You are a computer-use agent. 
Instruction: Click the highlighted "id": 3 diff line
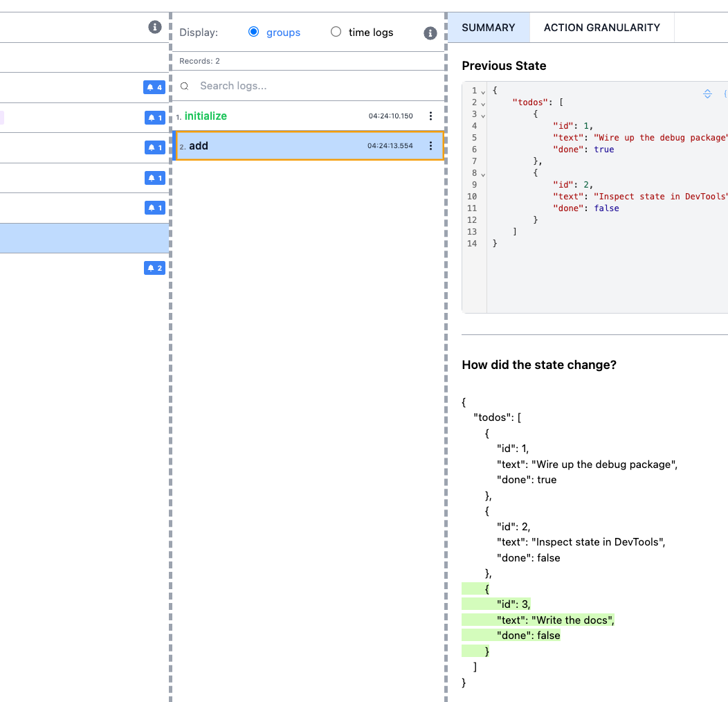496,604
